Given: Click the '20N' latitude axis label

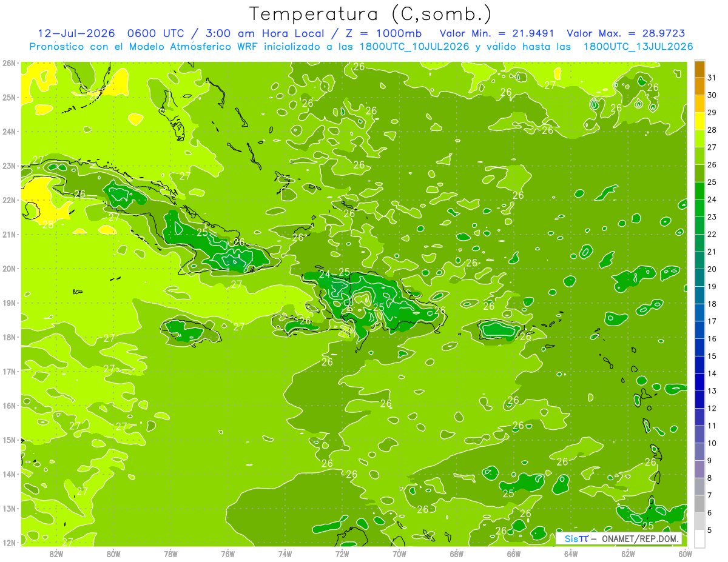Looking at the screenshot, I should pyautogui.click(x=8, y=269).
